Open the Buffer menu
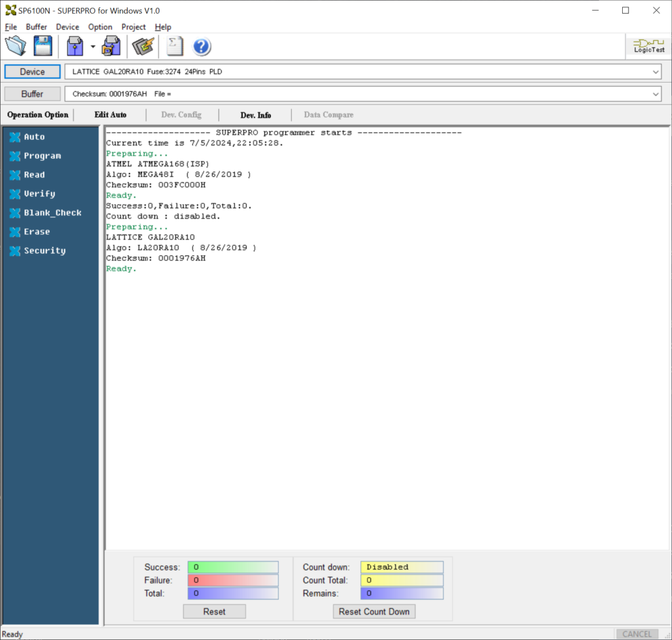 click(x=37, y=27)
